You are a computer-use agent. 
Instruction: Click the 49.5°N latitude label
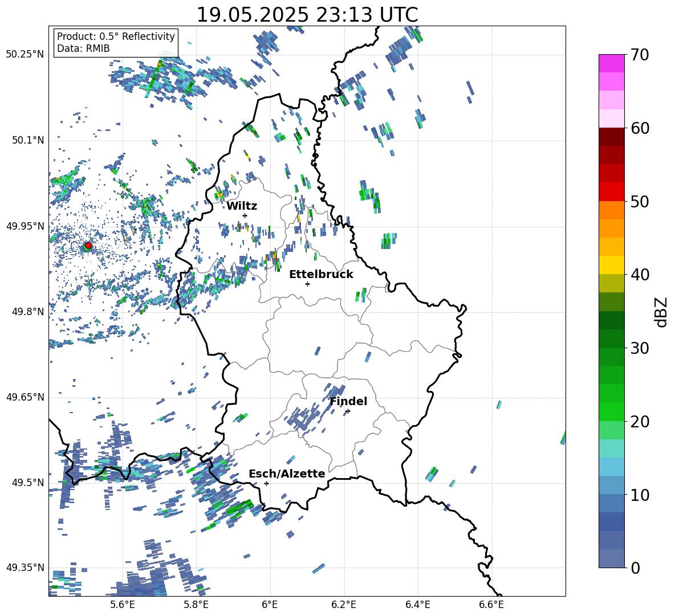click(x=27, y=482)
